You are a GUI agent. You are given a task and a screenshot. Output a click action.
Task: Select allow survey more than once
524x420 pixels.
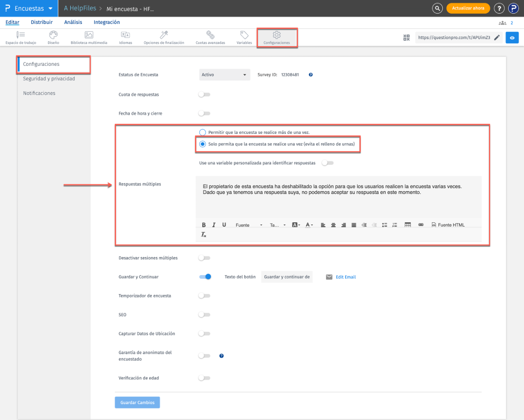[x=202, y=132]
